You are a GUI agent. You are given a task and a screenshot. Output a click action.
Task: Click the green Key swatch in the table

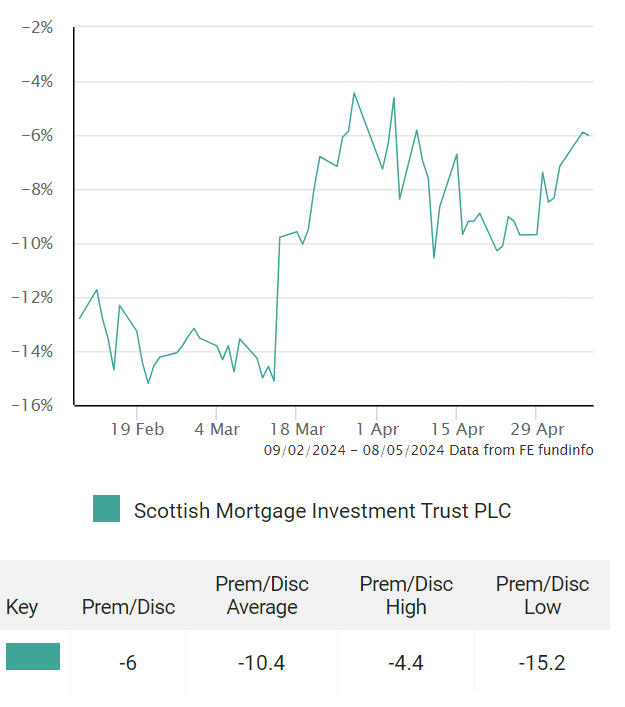pos(33,656)
